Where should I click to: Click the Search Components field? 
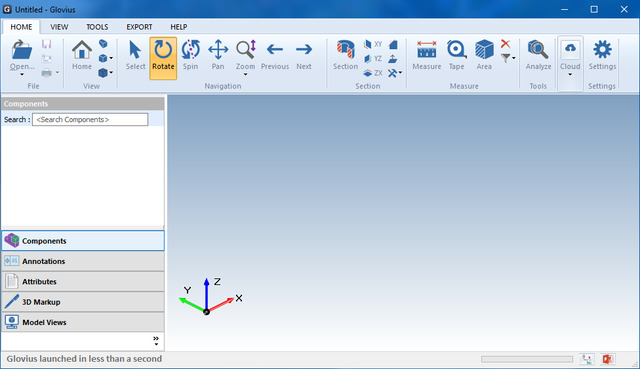point(90,120)
